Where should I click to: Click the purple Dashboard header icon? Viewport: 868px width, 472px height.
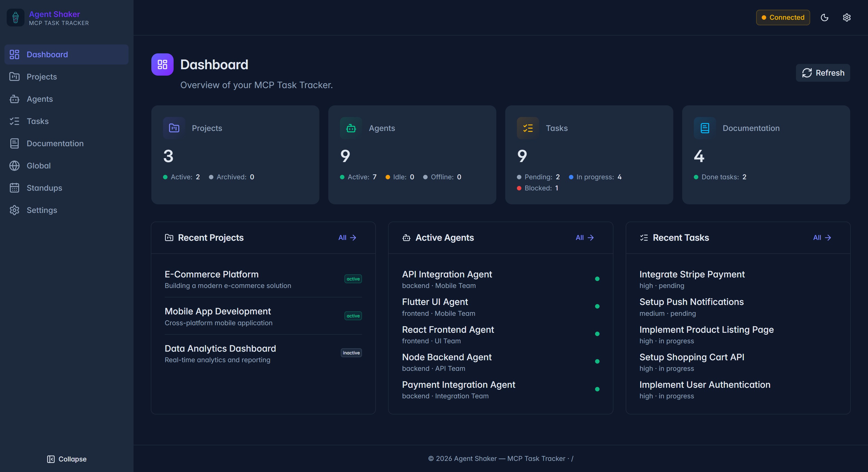pyautogui.click(x=162, y=64)
